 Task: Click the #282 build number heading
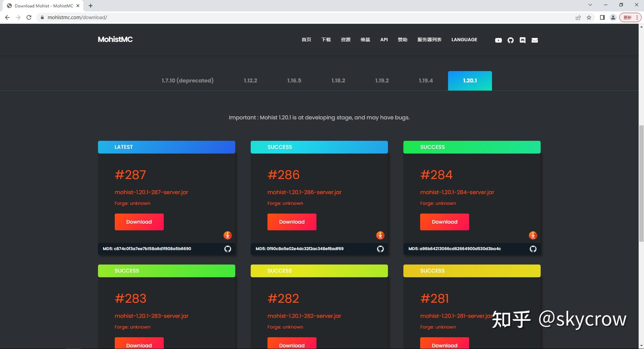point(283,298)
